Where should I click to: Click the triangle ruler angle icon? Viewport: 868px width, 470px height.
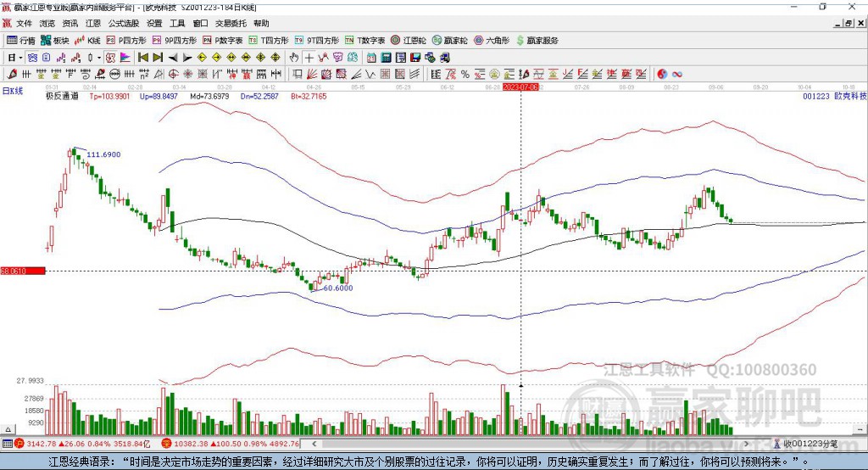coord(159,74)
